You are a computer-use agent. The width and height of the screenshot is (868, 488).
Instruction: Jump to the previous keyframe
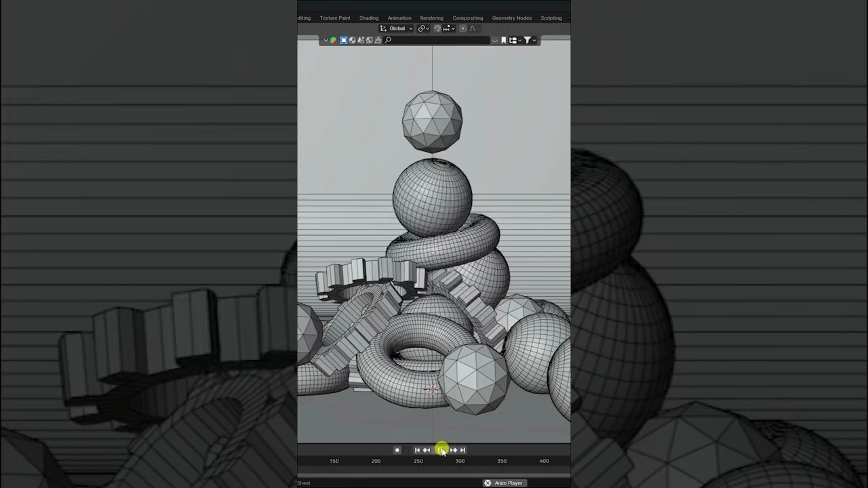(427, 450)
